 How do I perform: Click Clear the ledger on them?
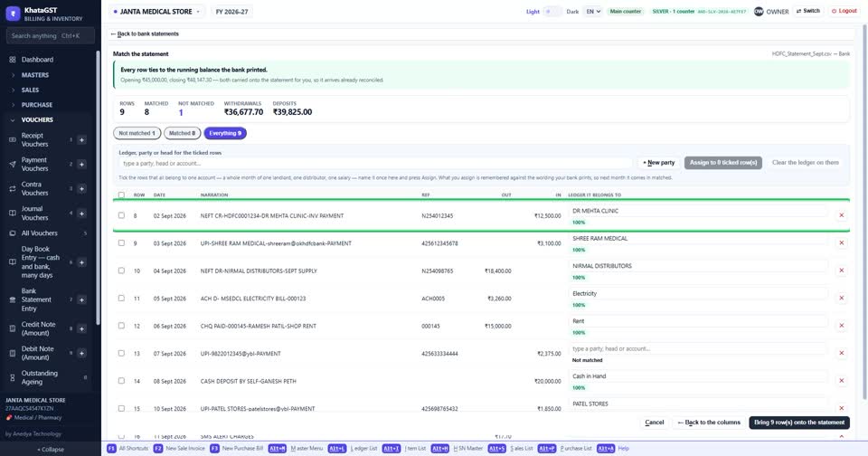pyautogui.click(x=806, y=162)
